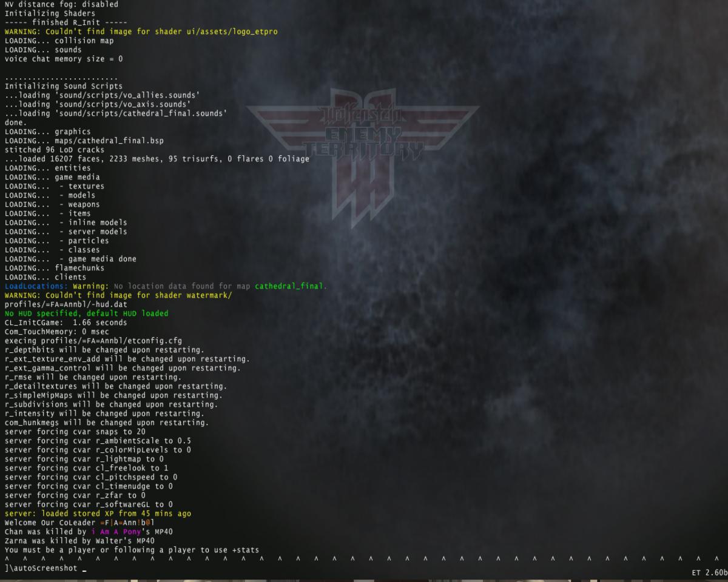Click "server forcing cvar r_ambientScale to 0.5"
This screenshot has width=728, height=582.
[x=97, y=441]
